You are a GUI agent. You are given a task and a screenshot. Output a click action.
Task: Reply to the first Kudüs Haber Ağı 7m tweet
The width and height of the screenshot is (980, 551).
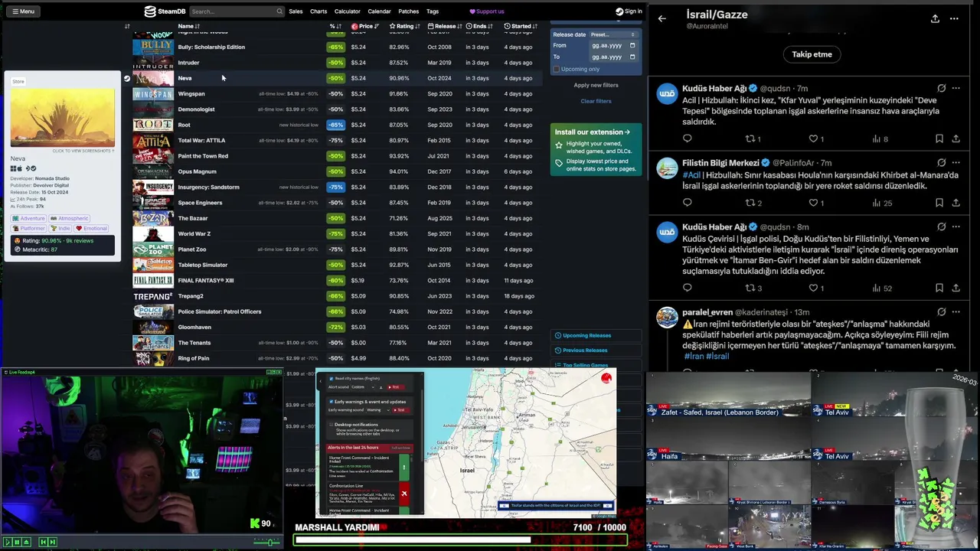tap(687, 139)
